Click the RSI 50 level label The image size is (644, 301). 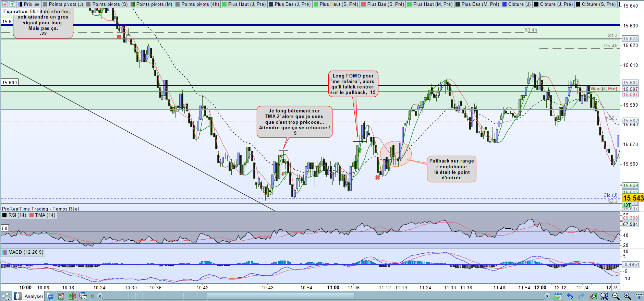coord(4,228)
